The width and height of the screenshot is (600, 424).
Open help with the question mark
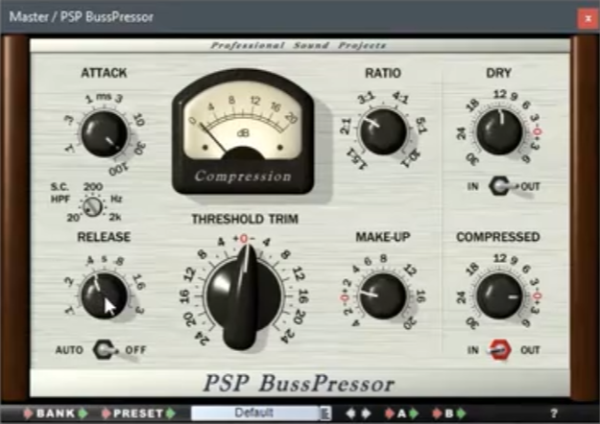[553, 414]
